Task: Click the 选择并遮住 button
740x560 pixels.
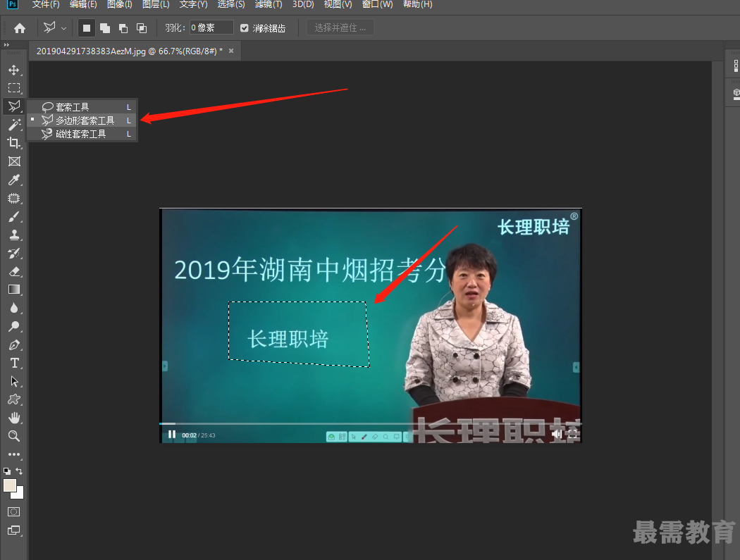Action: [x=340, y=28]
